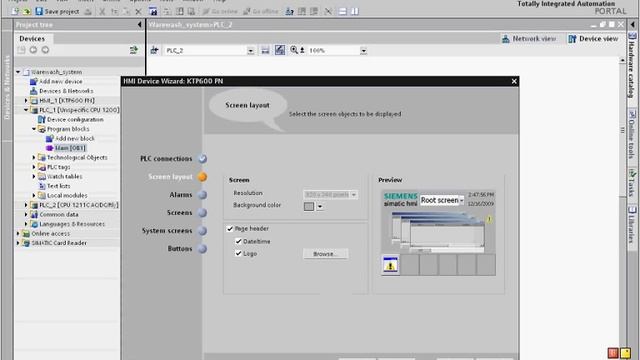Click the new project toolbar icon

(x=15, y=11)
